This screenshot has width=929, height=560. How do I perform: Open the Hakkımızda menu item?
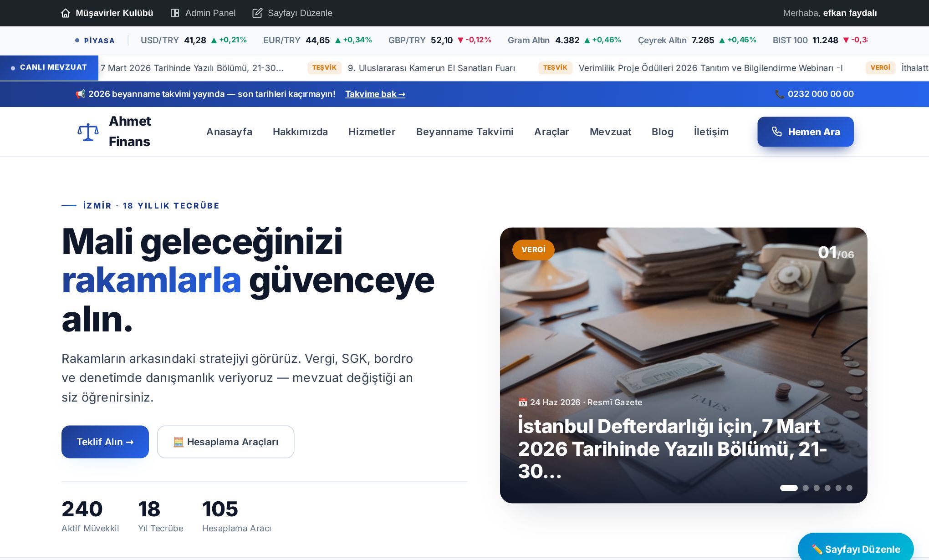click(x=300, y=132)
